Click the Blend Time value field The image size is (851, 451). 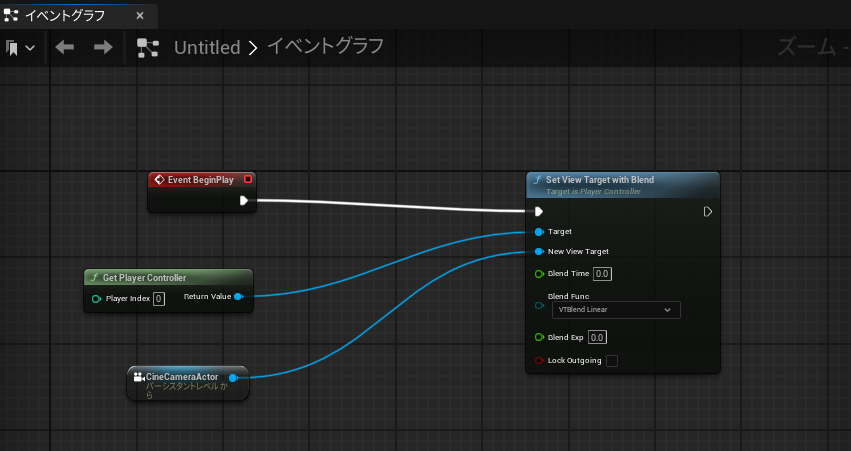point(602,273)
